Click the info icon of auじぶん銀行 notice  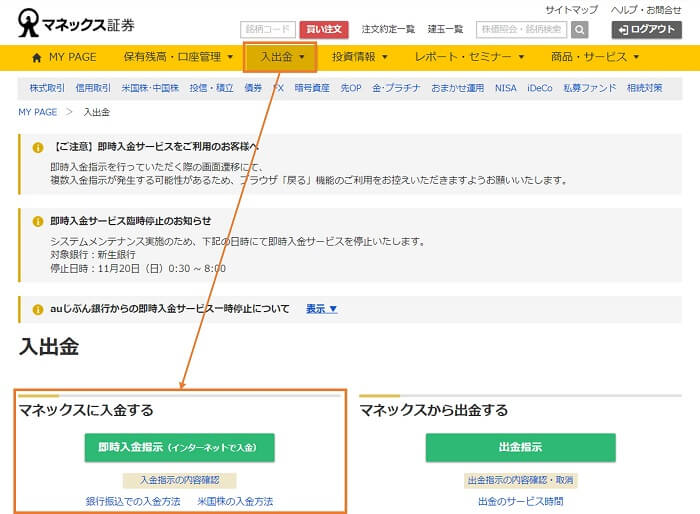click(x=38, y=309)
